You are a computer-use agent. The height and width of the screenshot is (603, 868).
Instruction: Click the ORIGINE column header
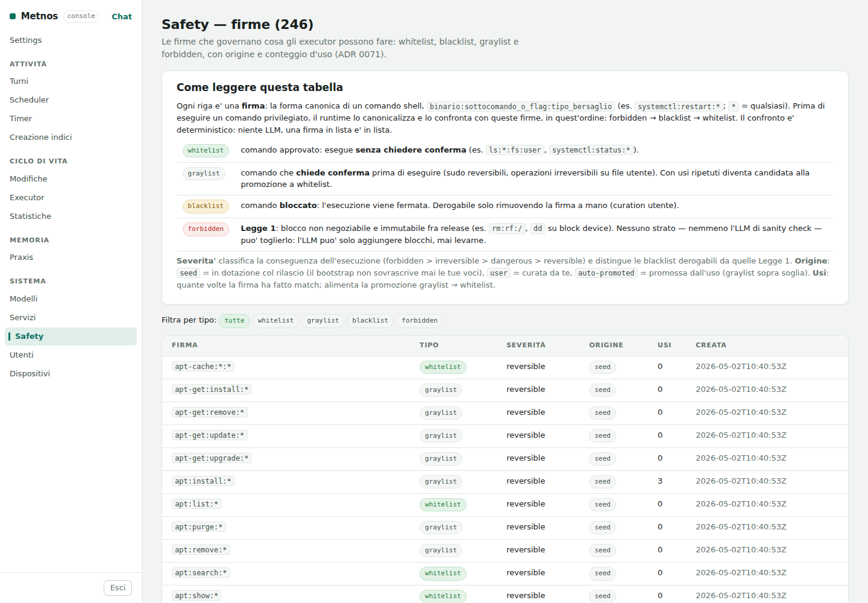click(606, 346)
